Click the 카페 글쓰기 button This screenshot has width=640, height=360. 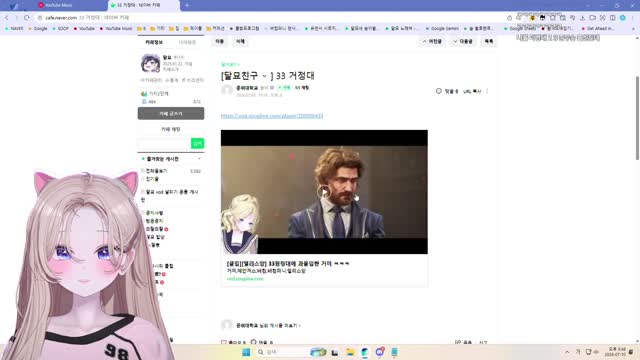coord(171,113)
